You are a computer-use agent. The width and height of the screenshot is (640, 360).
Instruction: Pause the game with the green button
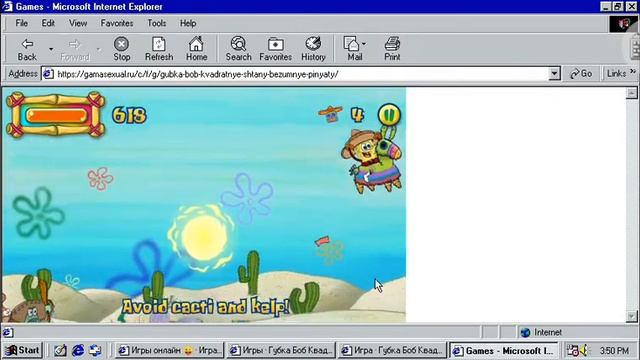(389, 115)
